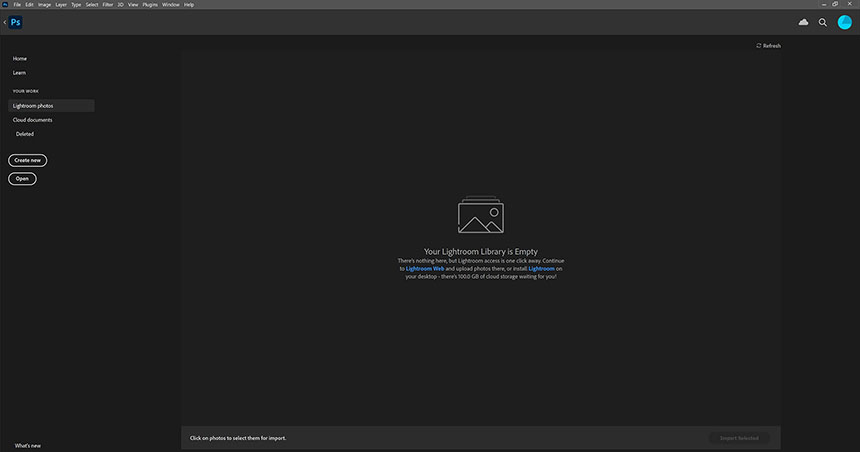Minimize the Photoshop window
Viewport: 860px width, 452px height.
point(824,4)
